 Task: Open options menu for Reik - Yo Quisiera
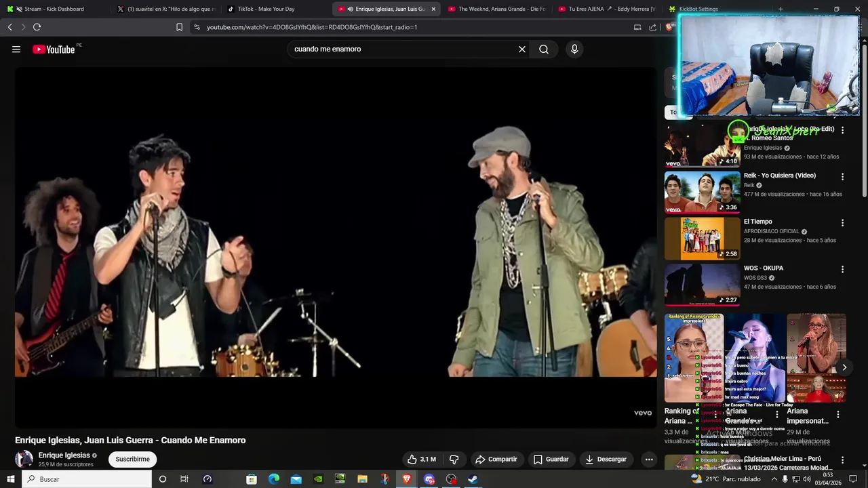[x=843, y=176]
